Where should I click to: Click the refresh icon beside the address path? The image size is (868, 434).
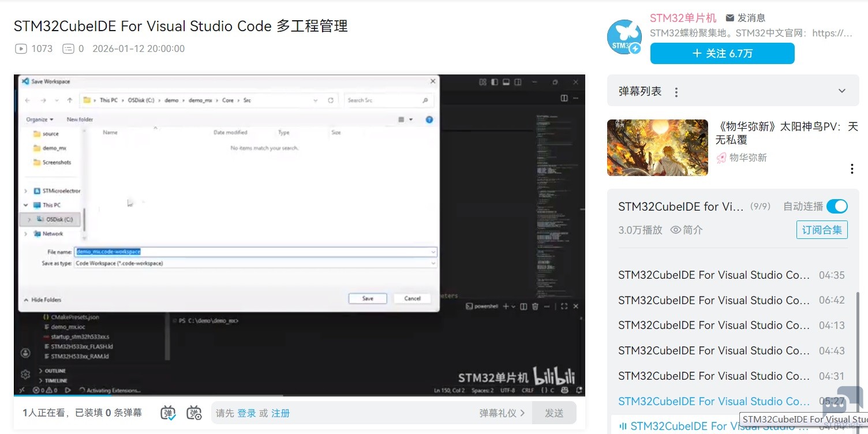pyautogui.click(x=331, y=100)
